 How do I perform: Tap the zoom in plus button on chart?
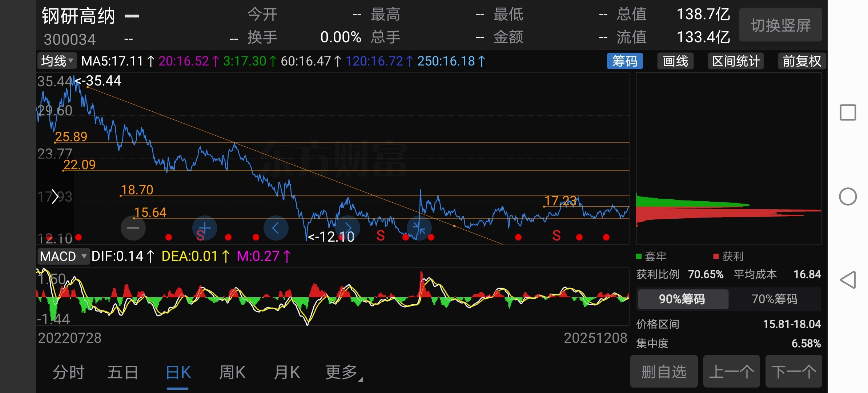[205, 228]
